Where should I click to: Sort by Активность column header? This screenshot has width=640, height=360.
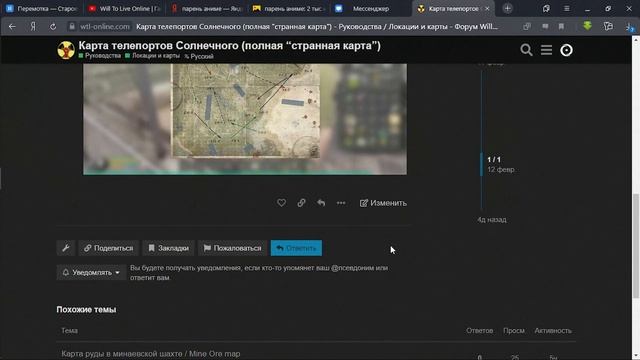[x=553, y=331]
